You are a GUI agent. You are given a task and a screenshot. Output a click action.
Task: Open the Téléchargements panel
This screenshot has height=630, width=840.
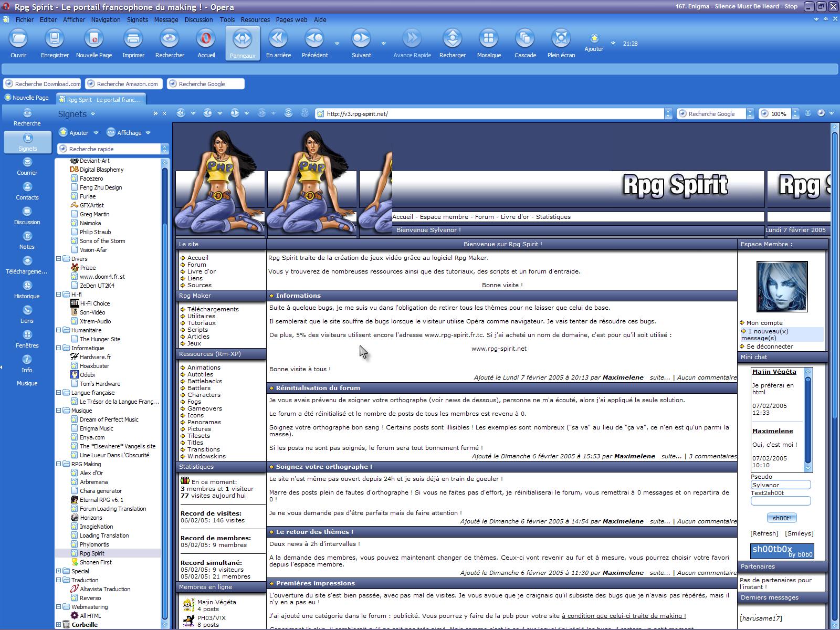[x=27, y=266]
